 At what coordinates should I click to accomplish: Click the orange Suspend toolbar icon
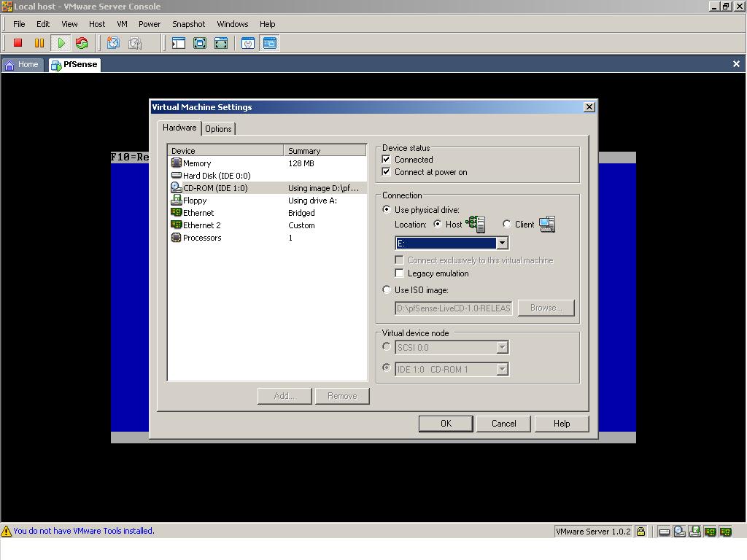point(39,43)
